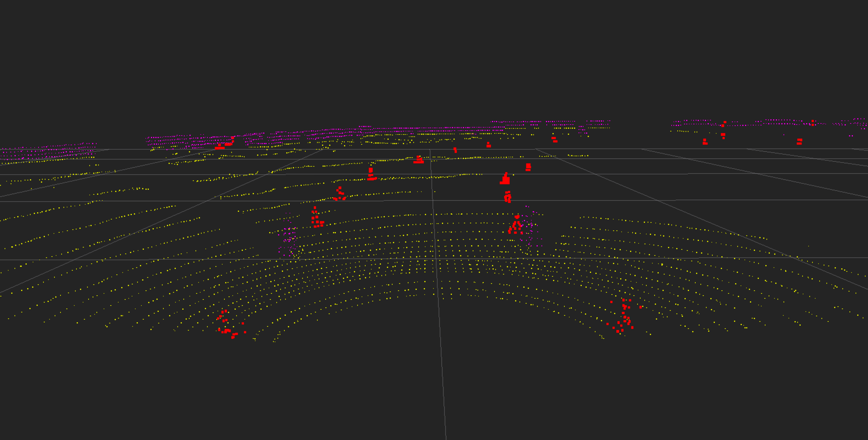
Task: Pick the small red cone just right of center line on horizon
Action: tap(455, 150)
